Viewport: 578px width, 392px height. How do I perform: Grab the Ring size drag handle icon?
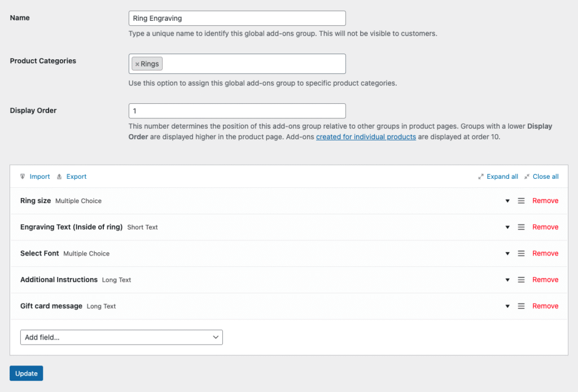[x=521, y=201]
